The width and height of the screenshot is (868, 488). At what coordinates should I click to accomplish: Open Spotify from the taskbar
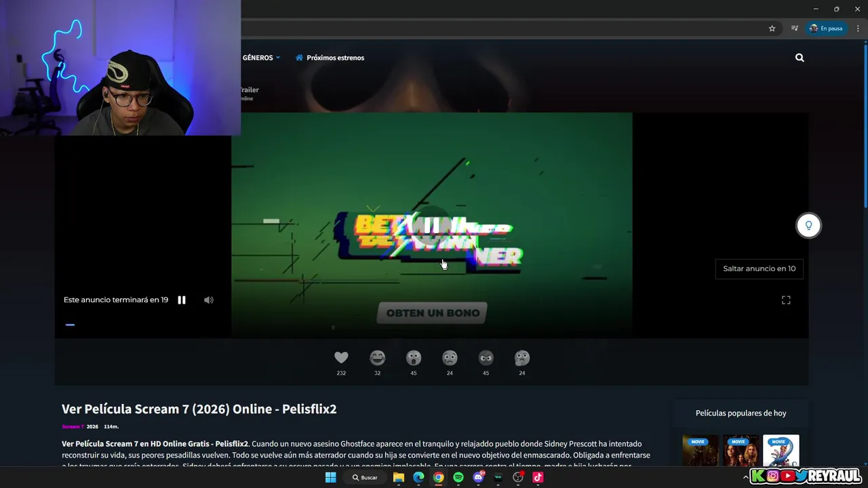point(458,477)
